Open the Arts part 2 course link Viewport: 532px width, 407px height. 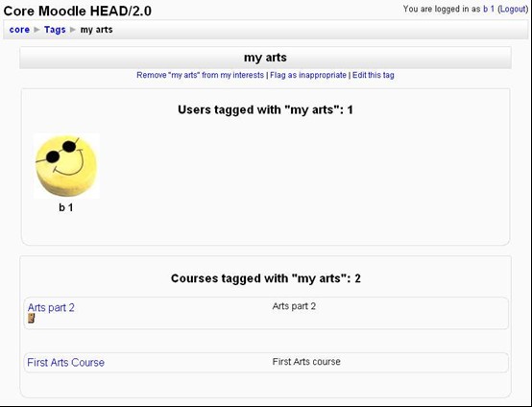coord(51,307)
